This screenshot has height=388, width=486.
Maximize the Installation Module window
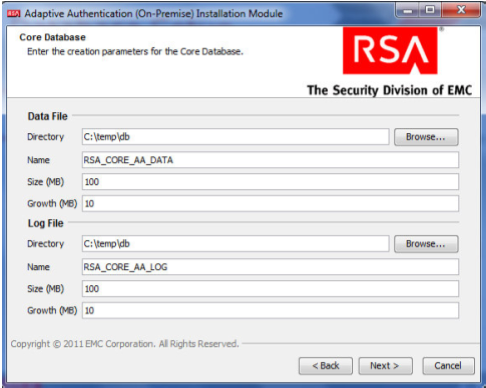pyautogui.click(x=430, y=10)
